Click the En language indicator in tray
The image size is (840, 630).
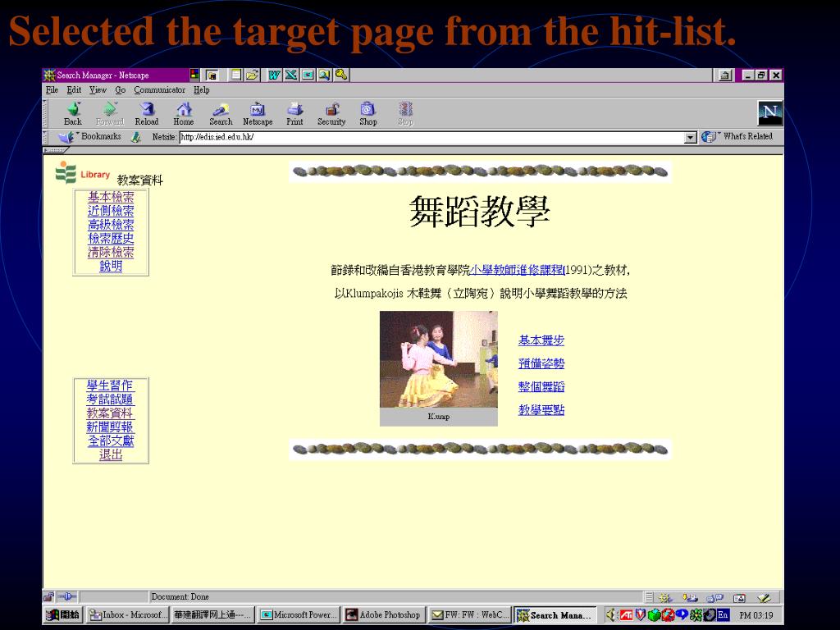pyautogui.click(x=723, y=615)
